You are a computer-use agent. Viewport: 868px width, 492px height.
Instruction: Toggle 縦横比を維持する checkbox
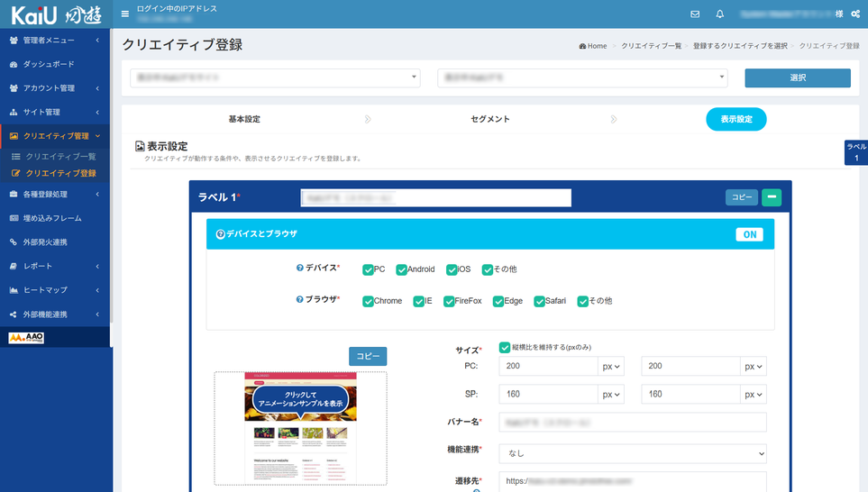504,348
